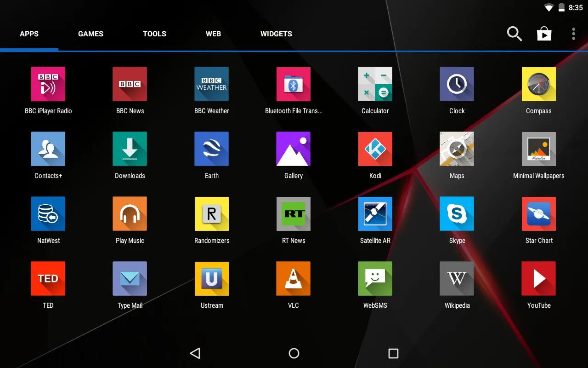Launch Satellite AR app
The width and height of the screenshot is (588, 368).
[x=375, y=214]
